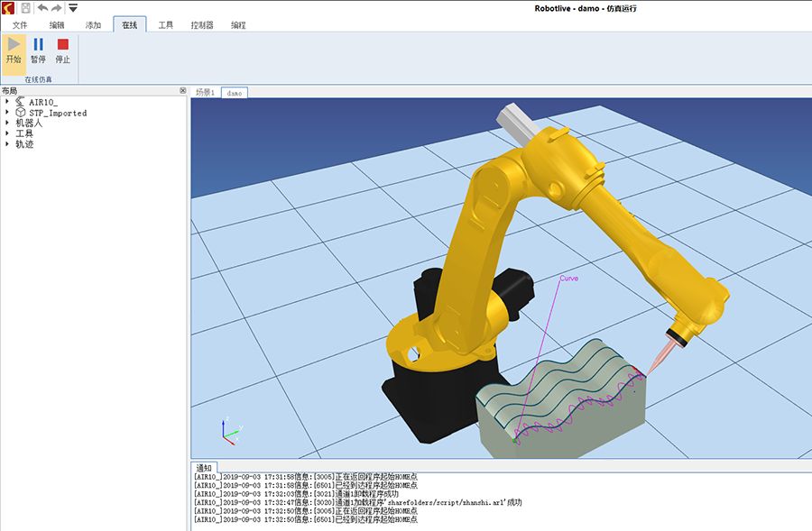Open the quick access toolbar customize dropdown
Screen dimensions: 812x531
(73, 7)
